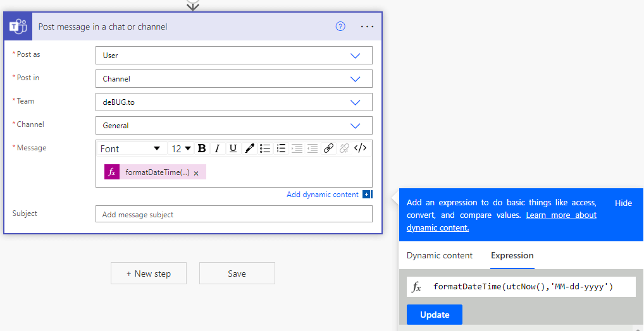This screenshot has width=644, height=331.
Task: Insert a bulleted list in message
Action: [x=265, y=148]
